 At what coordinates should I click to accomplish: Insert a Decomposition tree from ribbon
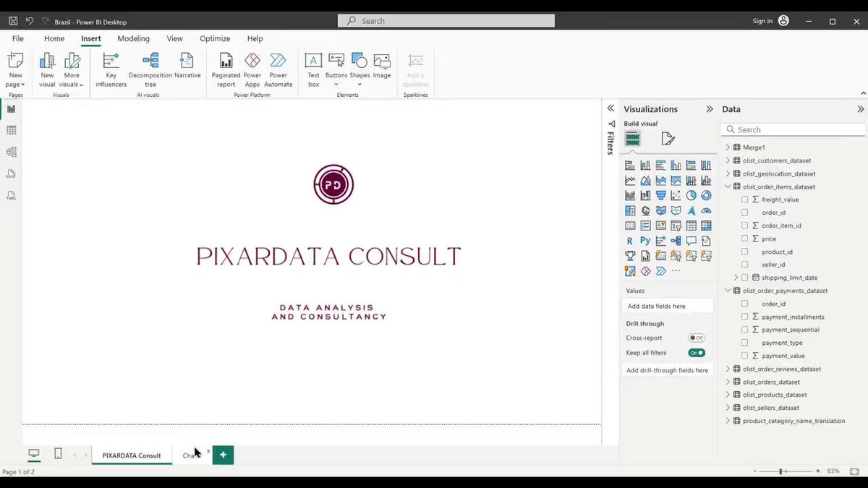(150, 69)
